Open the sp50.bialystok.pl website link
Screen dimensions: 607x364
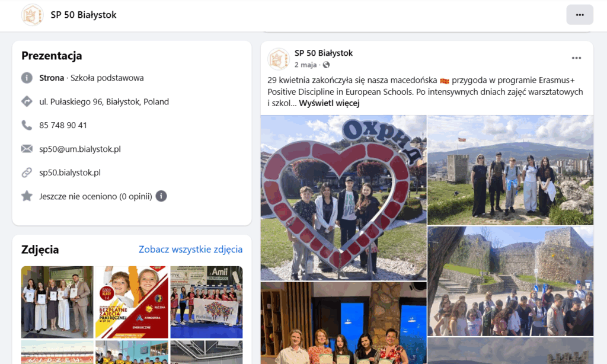(70, 173)
